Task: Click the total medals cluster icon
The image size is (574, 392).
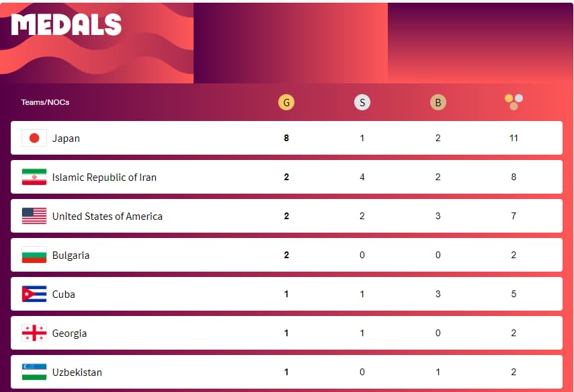Action: tap(514, 102)
